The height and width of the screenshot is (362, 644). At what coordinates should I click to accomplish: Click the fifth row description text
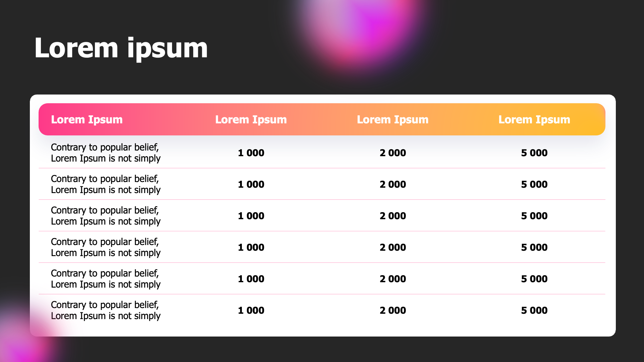[105, 279]
